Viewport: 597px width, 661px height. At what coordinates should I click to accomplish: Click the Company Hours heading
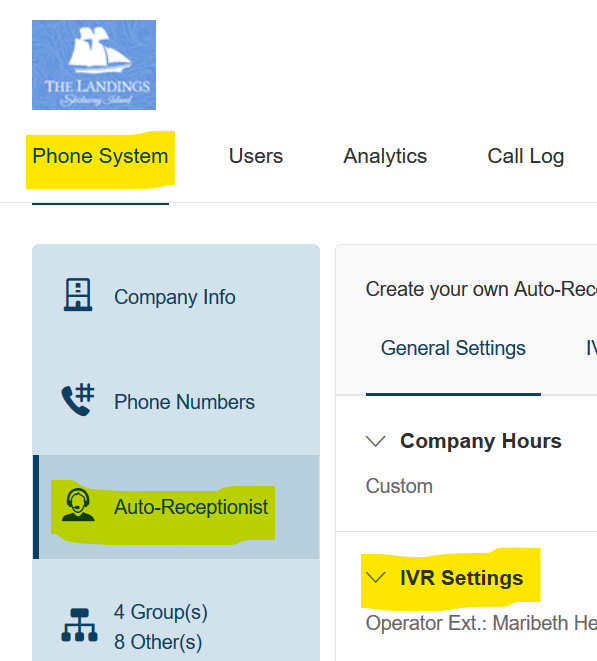click(x=481, y=441)
